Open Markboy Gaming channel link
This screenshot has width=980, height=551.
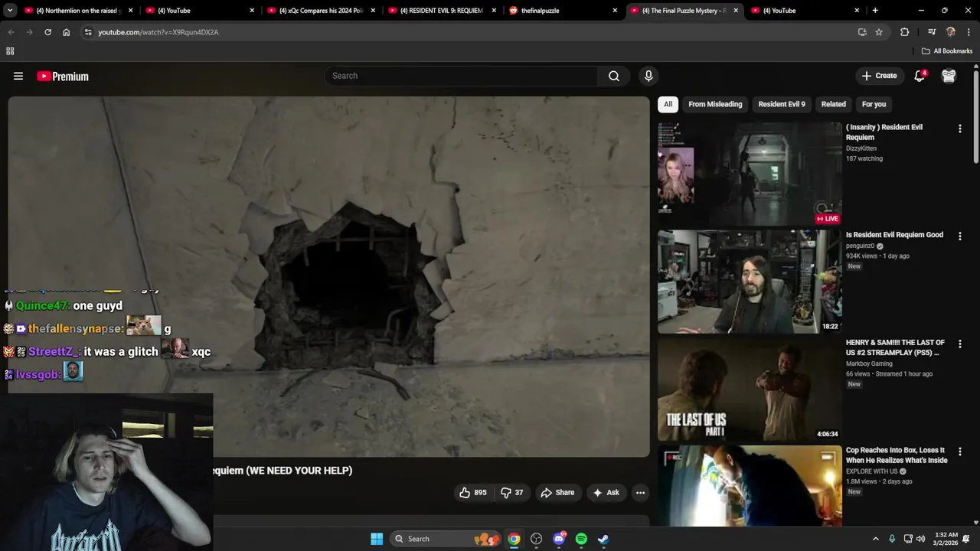pos(868,364)
